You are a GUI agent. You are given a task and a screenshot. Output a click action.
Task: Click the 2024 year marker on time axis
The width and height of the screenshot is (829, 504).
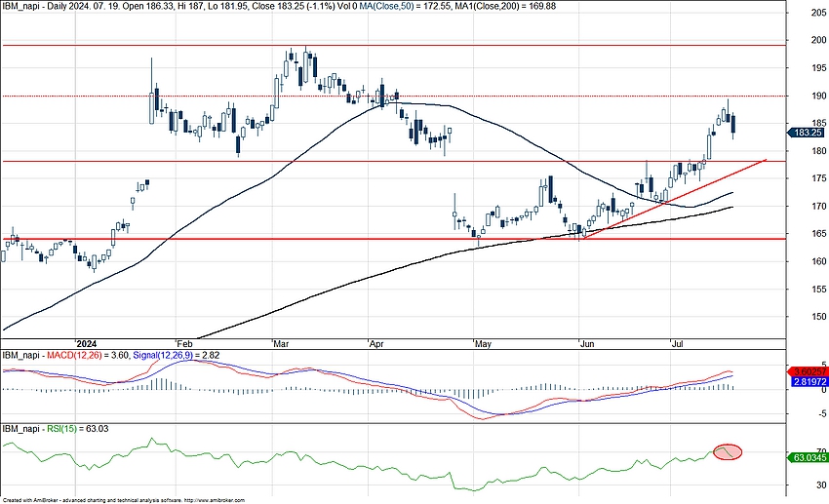coord(86,344)
